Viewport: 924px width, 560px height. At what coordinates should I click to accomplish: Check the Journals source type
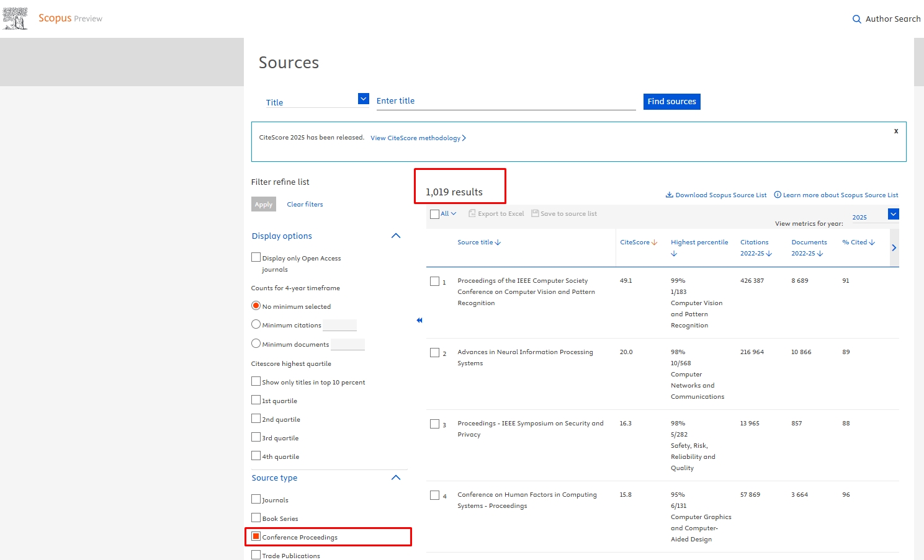[x=256, y=499]
